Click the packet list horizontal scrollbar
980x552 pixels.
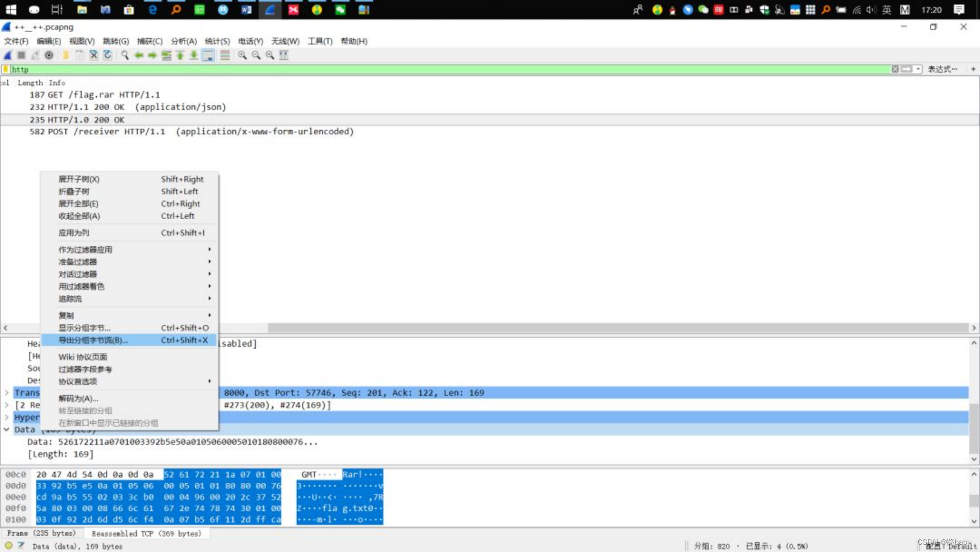(489, 327)
